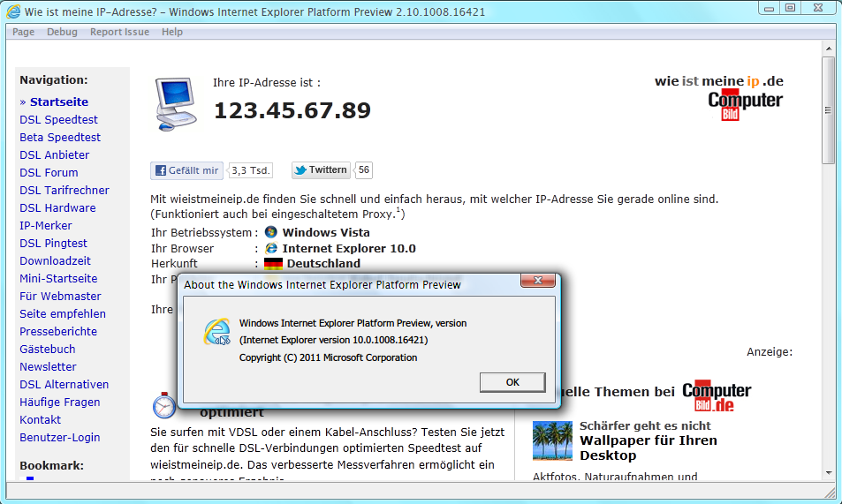
Task: Open Für Webmaster link
Action: pos(60,297)
